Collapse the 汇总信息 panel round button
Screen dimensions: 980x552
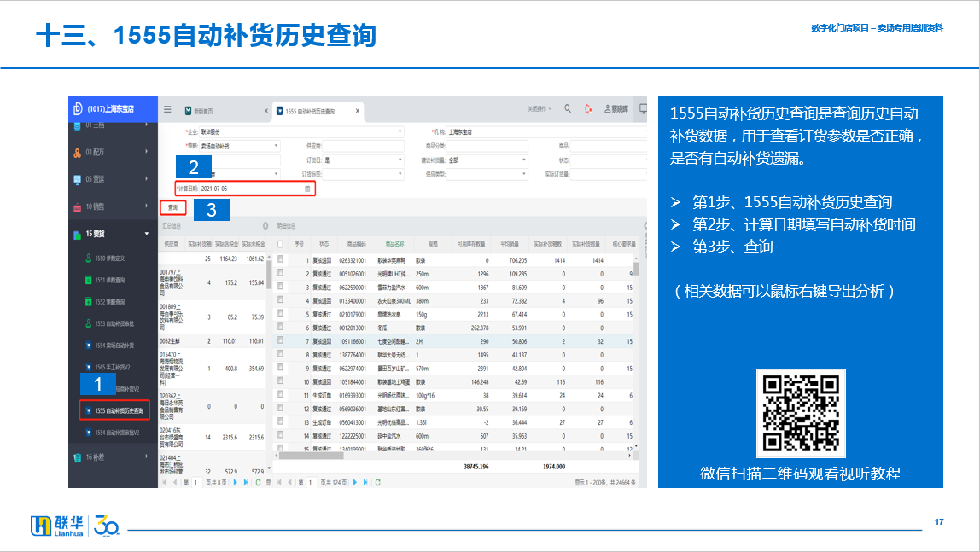(x=265, y=226)
